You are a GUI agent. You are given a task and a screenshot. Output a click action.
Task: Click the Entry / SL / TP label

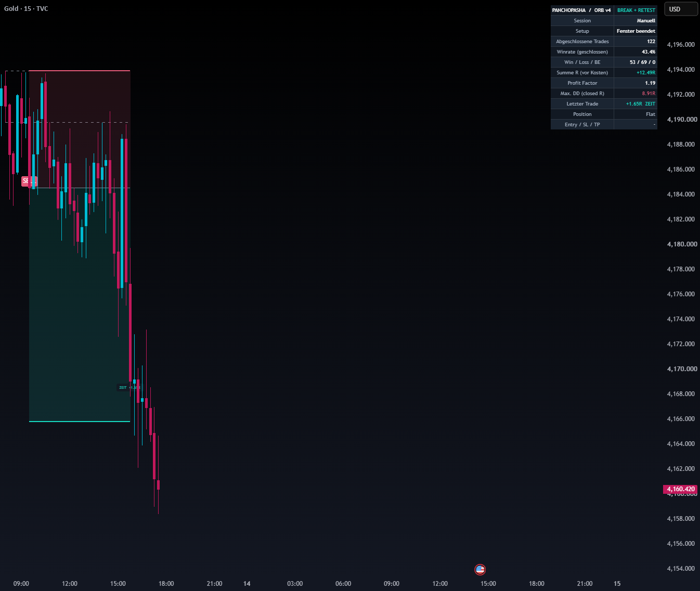(x=582, y=125)
